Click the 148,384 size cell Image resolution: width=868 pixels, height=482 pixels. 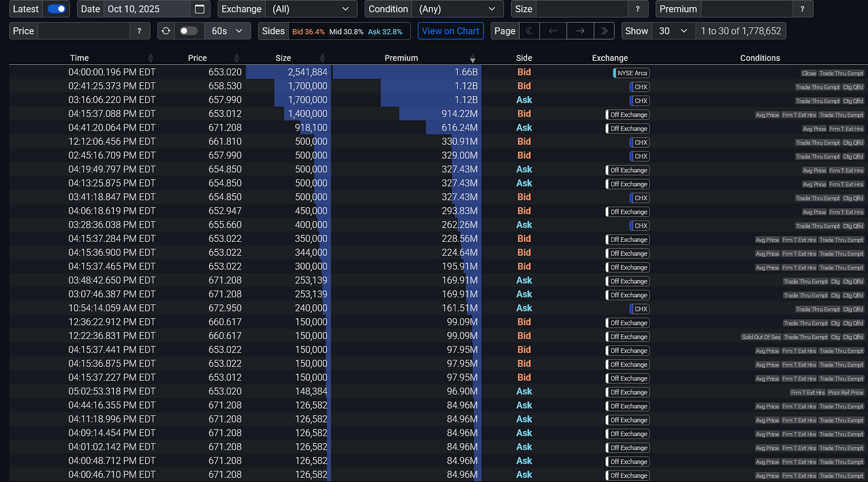(x=311, y=391)
